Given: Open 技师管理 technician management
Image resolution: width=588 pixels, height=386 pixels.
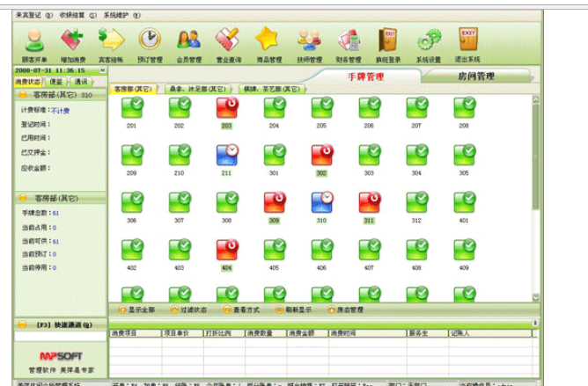Looking at the screenshot, I should (x=309, y=45).
